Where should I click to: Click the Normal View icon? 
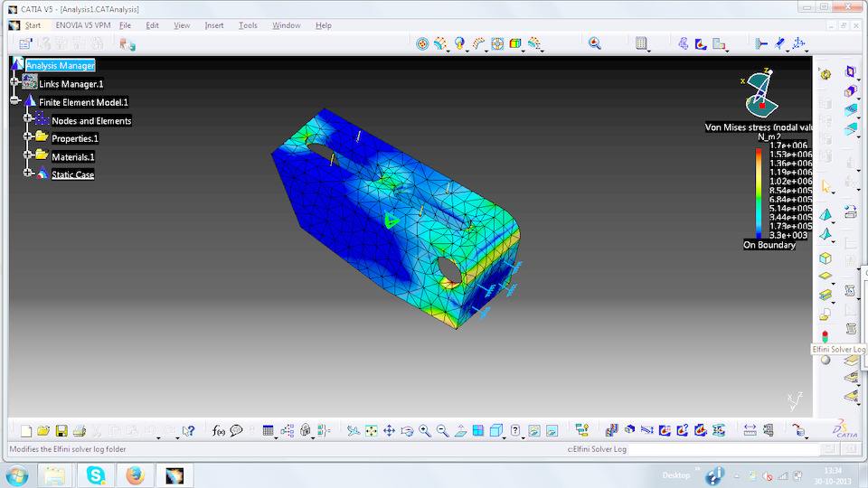tap(460, 430)
